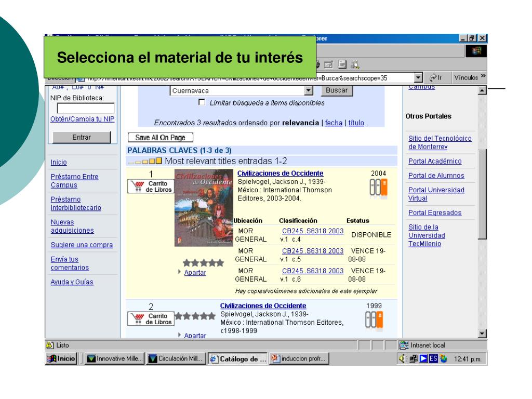Open the Cuernavaca campus dropdown
The image size is (532, 399).
(x=309, y=90)
